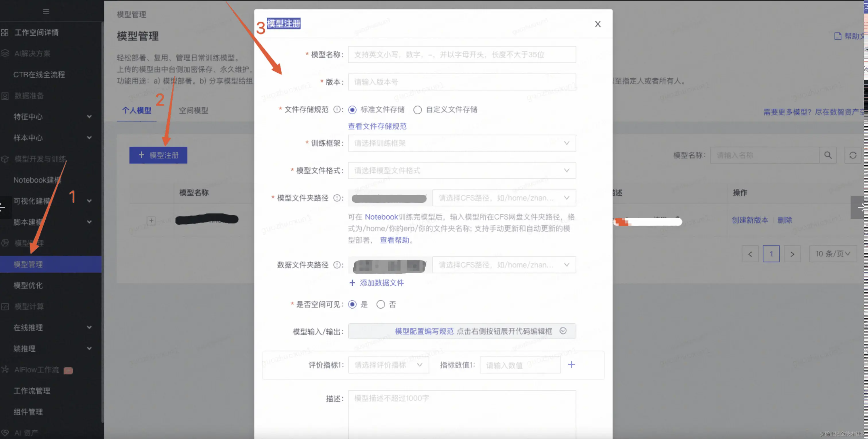Screen dimensions: 868x439
Task: Open the 训练框架 dropdown
Action: point(462,143)
